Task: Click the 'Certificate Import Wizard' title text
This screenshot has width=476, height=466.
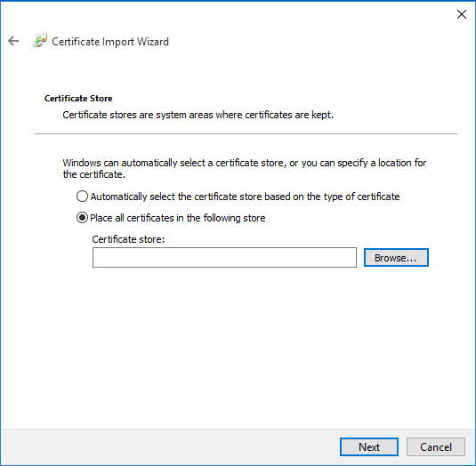Action: [x=110, y=42]
